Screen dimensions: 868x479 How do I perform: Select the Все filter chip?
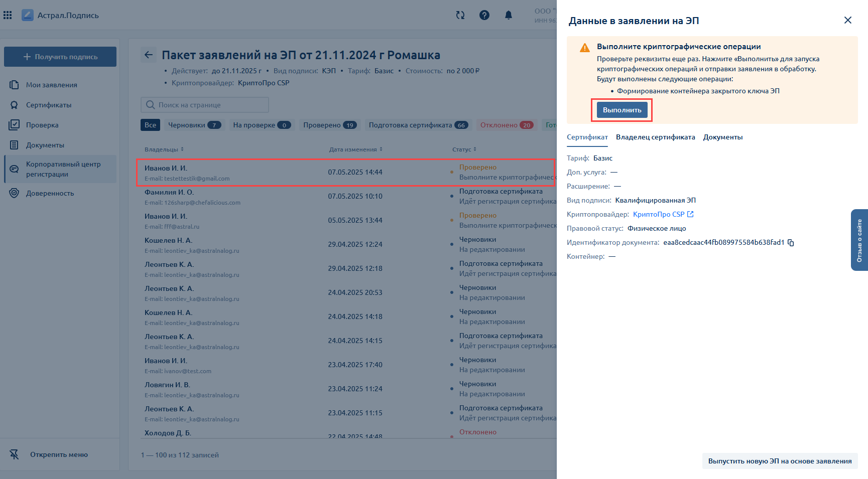(x=150, y=125)
